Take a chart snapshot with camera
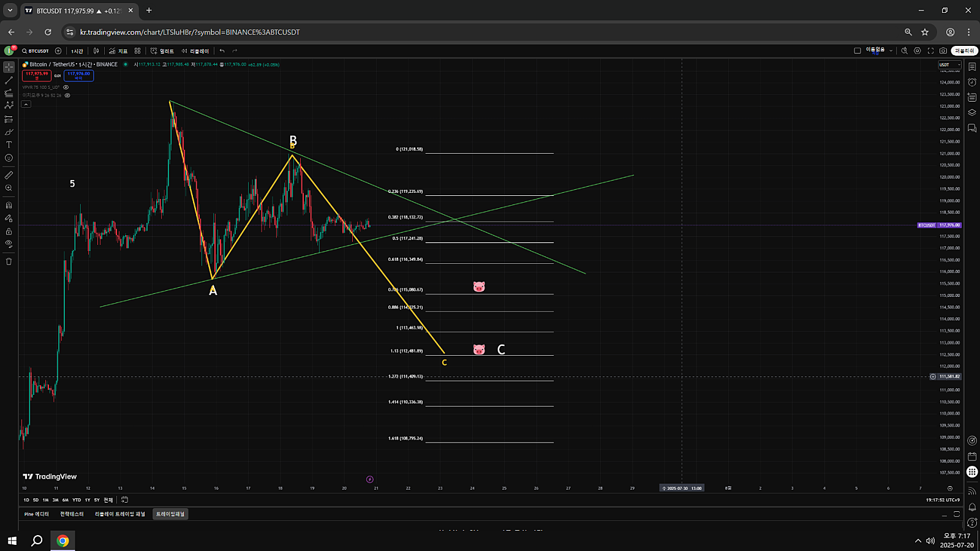The height and width of the screenshot is (551, 980). pyautogui.click(x=943, y=51)
